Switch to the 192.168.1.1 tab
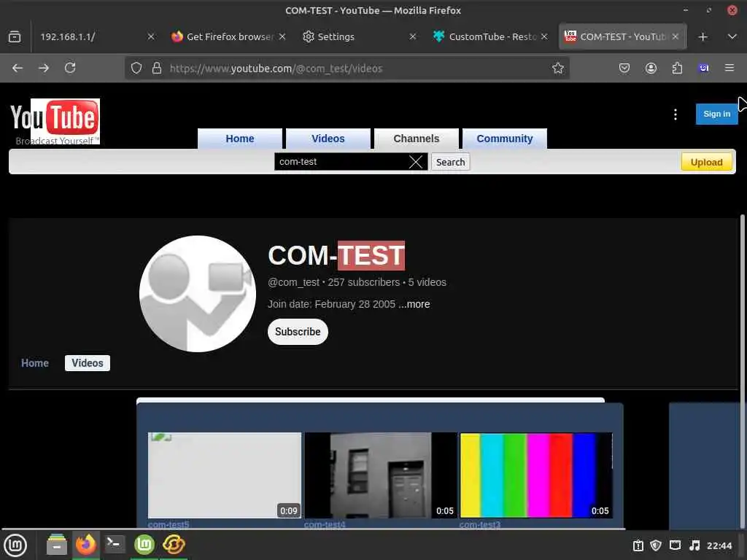747x560 pixels. [90, 36]
